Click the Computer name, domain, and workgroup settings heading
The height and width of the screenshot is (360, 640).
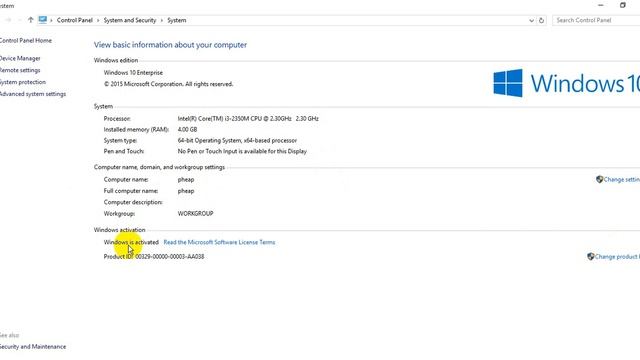pyautogui.click(x=159, y=167)
